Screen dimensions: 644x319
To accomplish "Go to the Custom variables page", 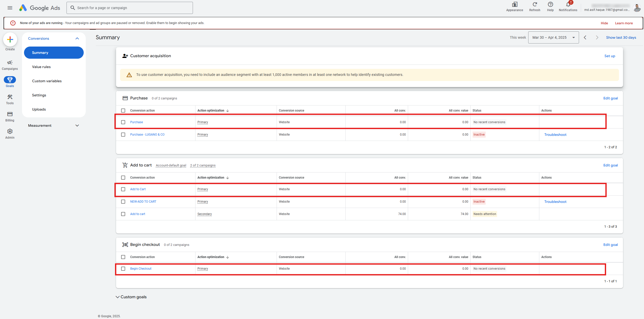I will pos(47,81).
